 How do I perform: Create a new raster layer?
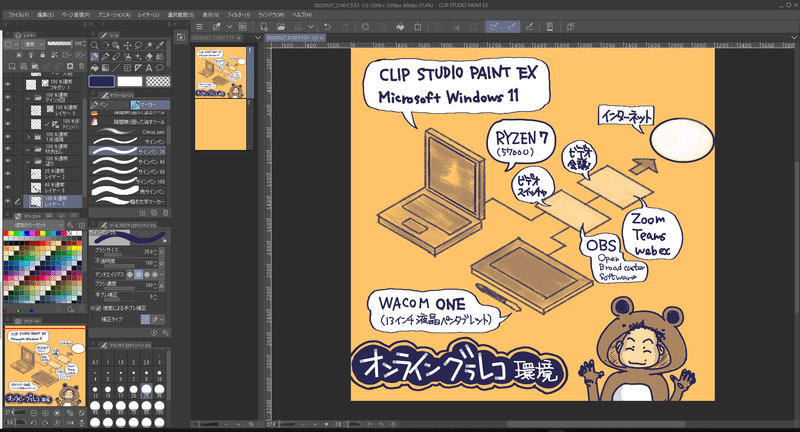pos(12,66)
